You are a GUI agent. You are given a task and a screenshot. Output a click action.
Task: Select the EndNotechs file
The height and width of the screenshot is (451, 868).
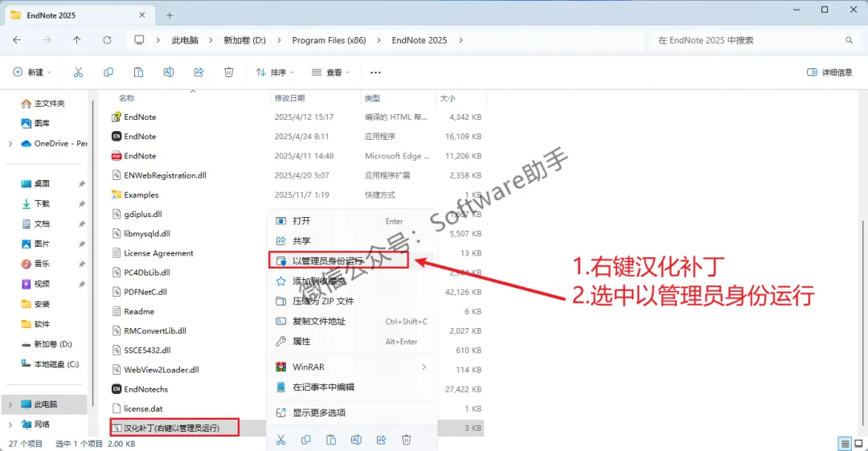pyautogui.click(x=140, y=389)
